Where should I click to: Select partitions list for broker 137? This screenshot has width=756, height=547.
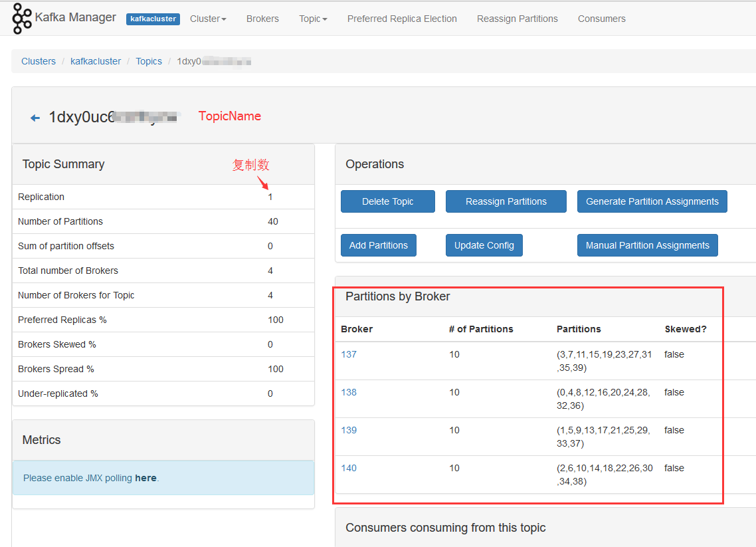604,361
